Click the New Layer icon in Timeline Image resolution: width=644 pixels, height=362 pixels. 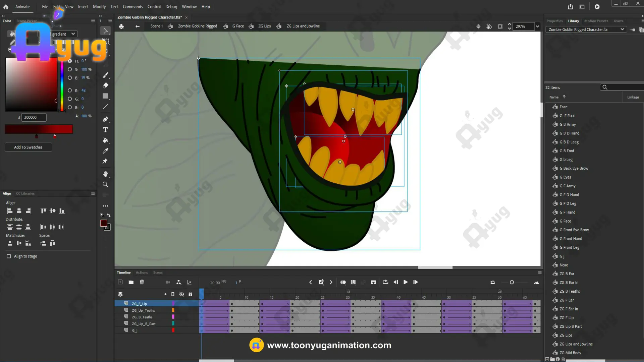click(120, 282)
